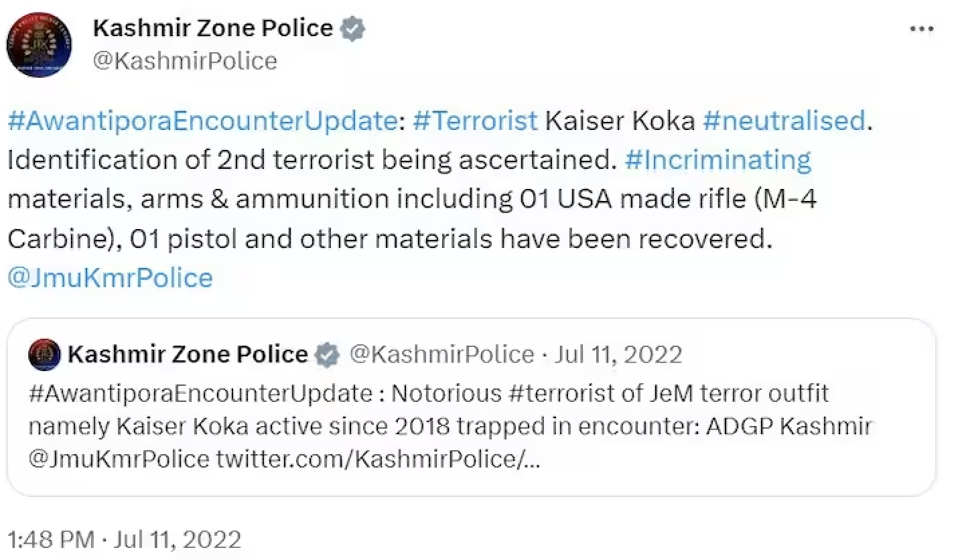962x560 pixels.
Task: Open the quoted tweet body text
Action: tap(450, 427)
